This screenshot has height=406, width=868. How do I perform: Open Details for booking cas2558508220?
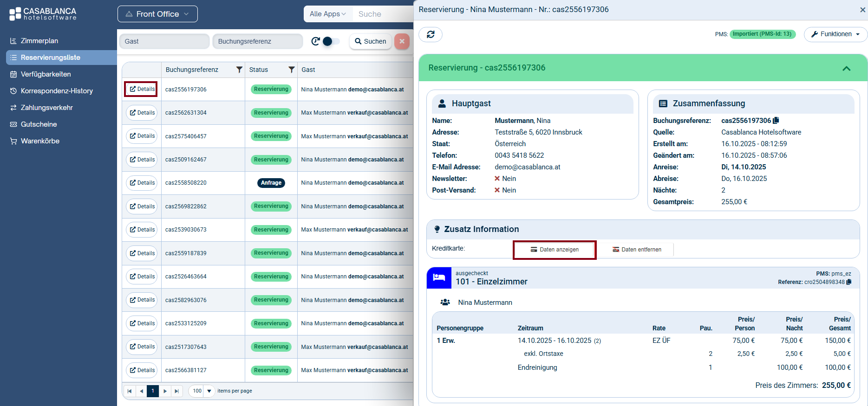[x=142, y=183]
